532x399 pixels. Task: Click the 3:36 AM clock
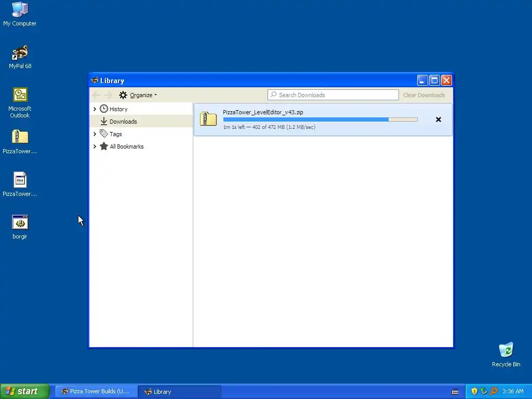[513, 391]
